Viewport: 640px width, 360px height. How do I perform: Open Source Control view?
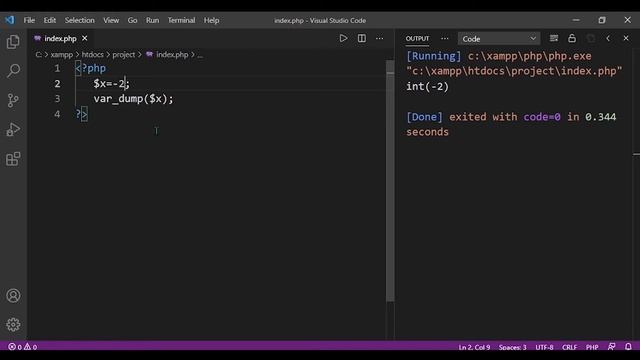click(x=13, y=100)
